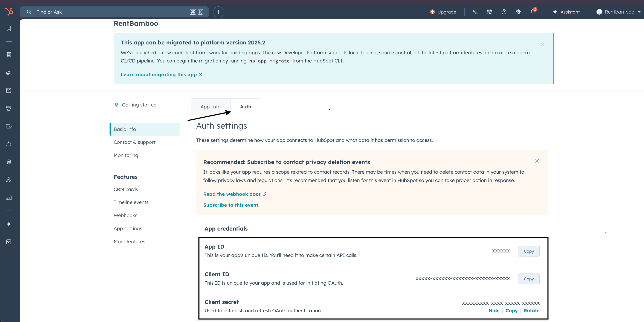Click the Auth settings heading
The image size is (644, 322).
point(221,126)
